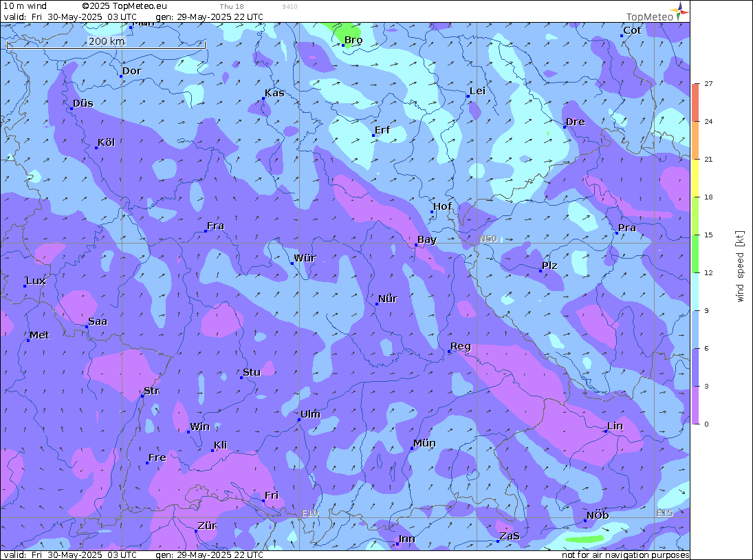This screenshot has height=560, width=753.
Task: Click the Wür city label
Action: tap(305, 258)
